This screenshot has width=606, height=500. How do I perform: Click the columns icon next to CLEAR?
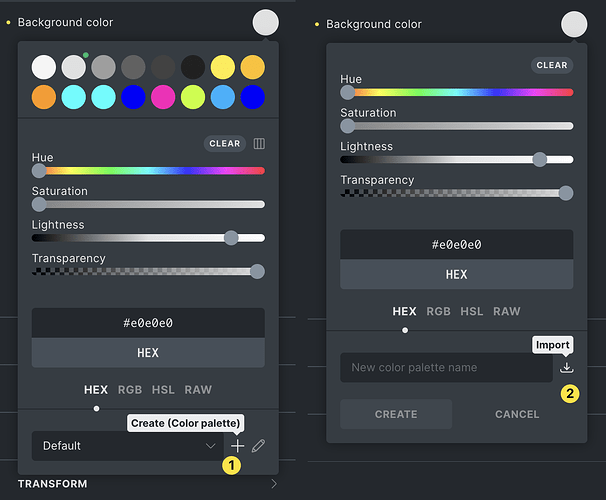click(x=259, y=144)
